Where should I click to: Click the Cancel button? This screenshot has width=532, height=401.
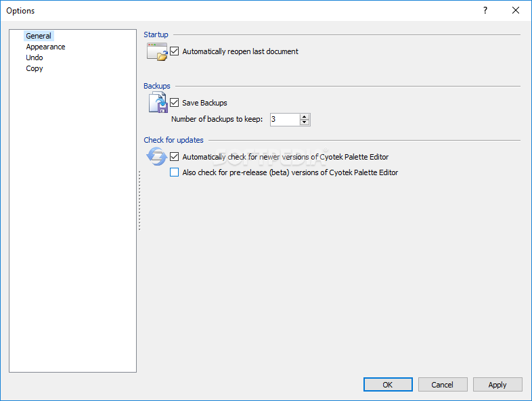pyautogui.click(x=442, y=385)
